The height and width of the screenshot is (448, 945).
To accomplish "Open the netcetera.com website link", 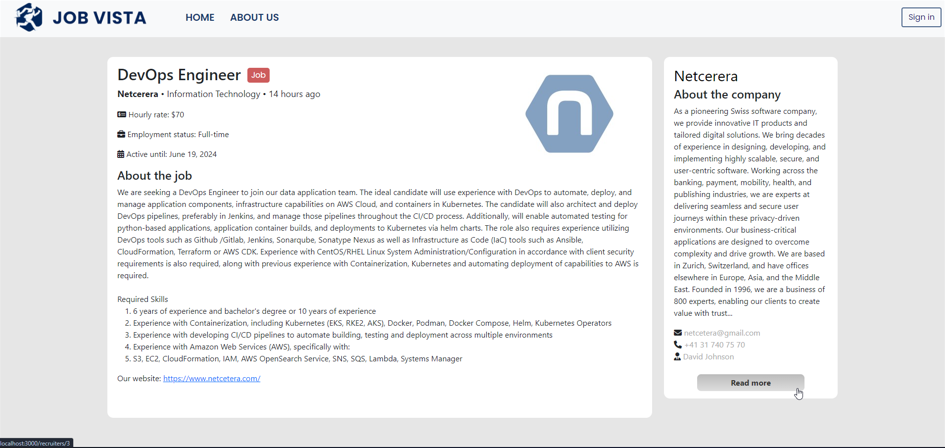I will [x=211, y=379].
